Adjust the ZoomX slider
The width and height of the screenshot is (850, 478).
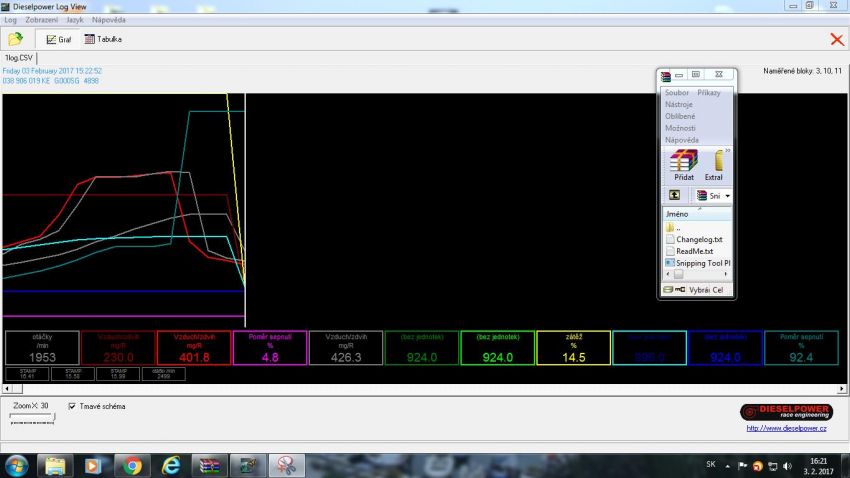click(32, 417)
